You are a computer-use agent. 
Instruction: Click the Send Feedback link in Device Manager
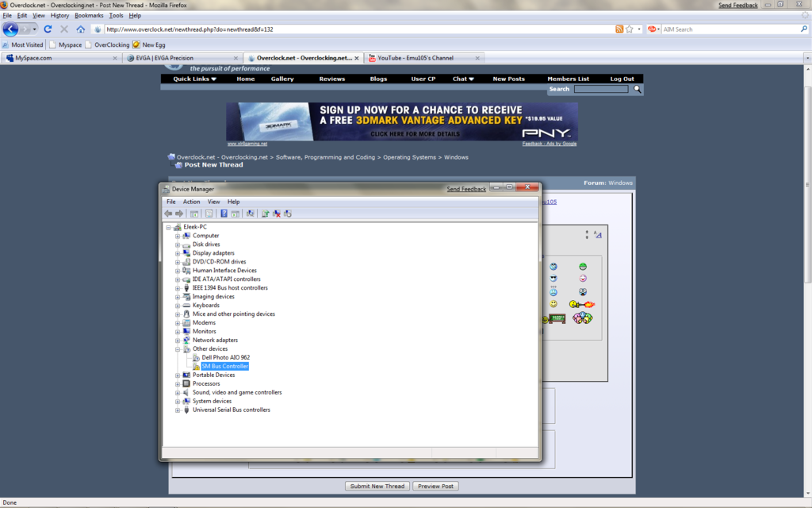click(x=465, y=188)
